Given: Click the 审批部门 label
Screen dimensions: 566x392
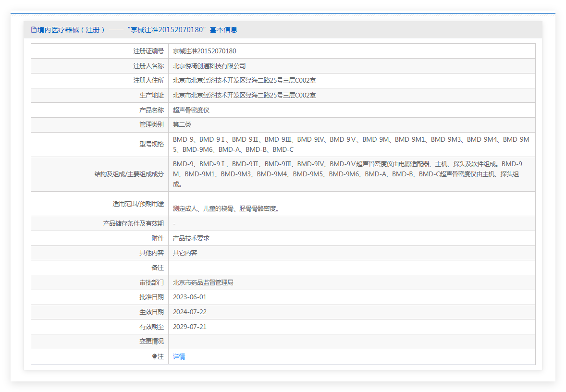Looking at the screenshot, I should click(x=152, y=282).
